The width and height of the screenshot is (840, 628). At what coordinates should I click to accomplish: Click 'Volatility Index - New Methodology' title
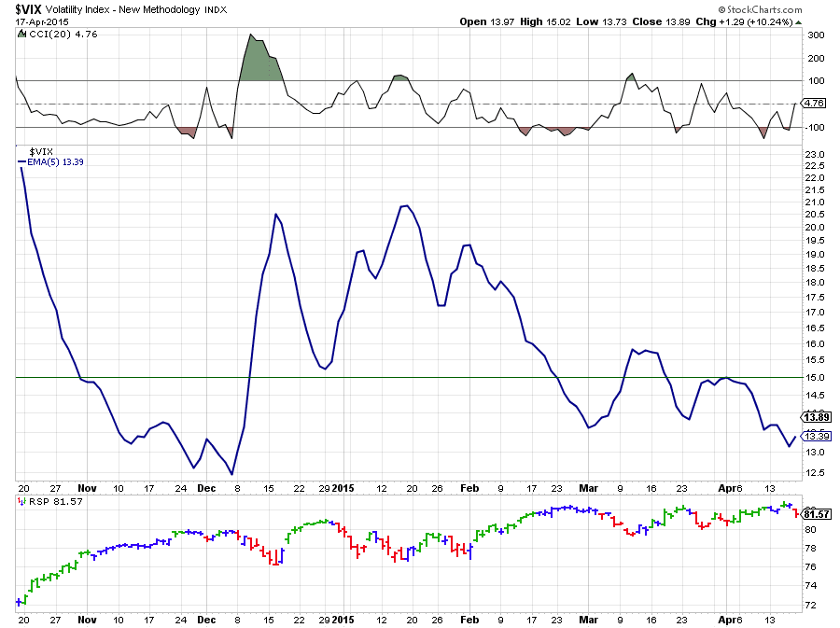[x=122, y=9]
